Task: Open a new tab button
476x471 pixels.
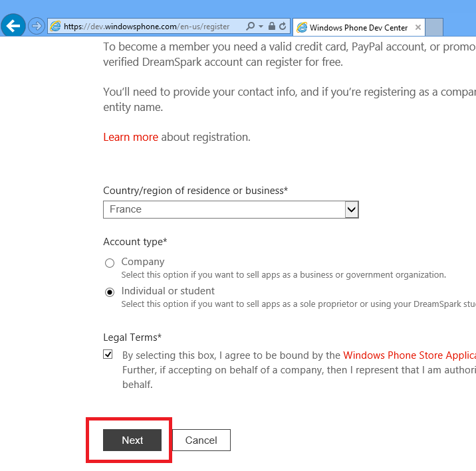Action: point(434,27)
